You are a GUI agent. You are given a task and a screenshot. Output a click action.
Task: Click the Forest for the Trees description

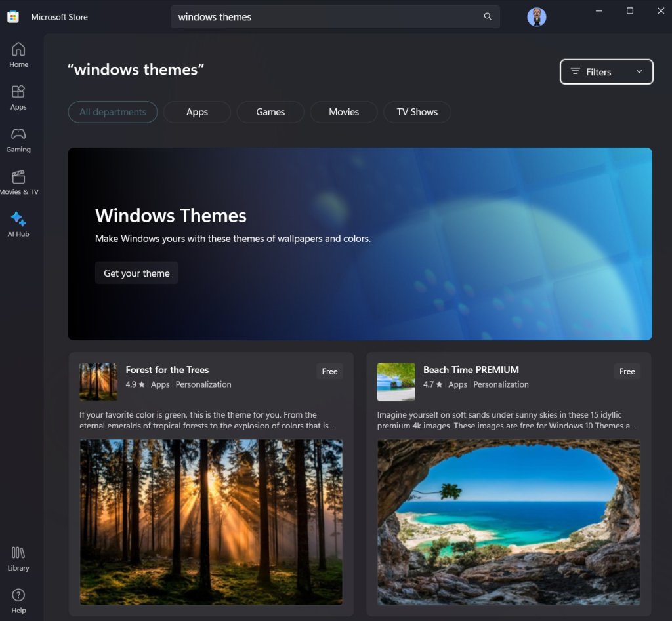click(x=207, y=420)
